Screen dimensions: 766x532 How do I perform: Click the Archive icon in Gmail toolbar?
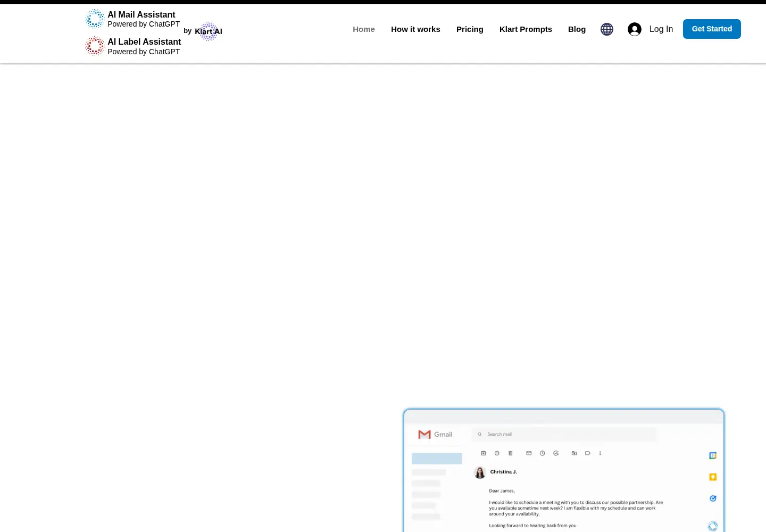(484, 453)
